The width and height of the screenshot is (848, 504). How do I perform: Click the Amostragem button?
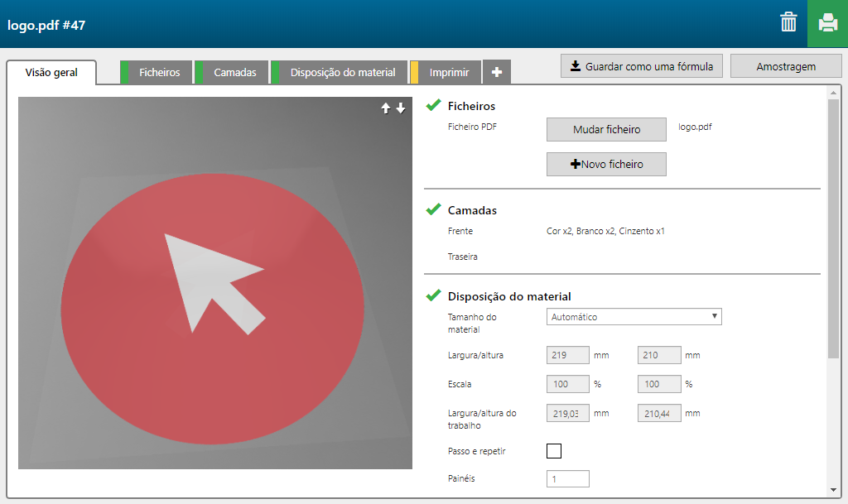pyautogui.click(x=786, y=66)
